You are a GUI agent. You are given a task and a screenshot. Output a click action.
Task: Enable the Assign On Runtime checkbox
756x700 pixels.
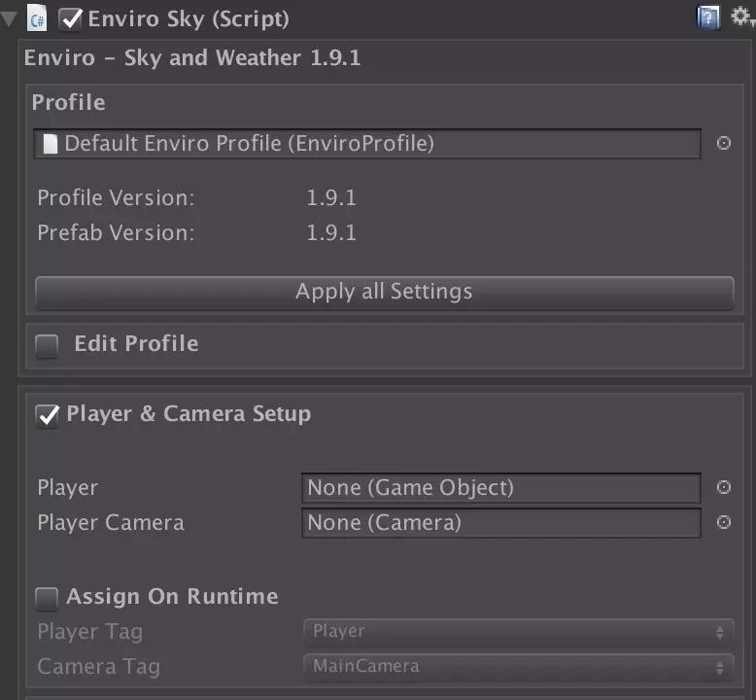point(47,599)
